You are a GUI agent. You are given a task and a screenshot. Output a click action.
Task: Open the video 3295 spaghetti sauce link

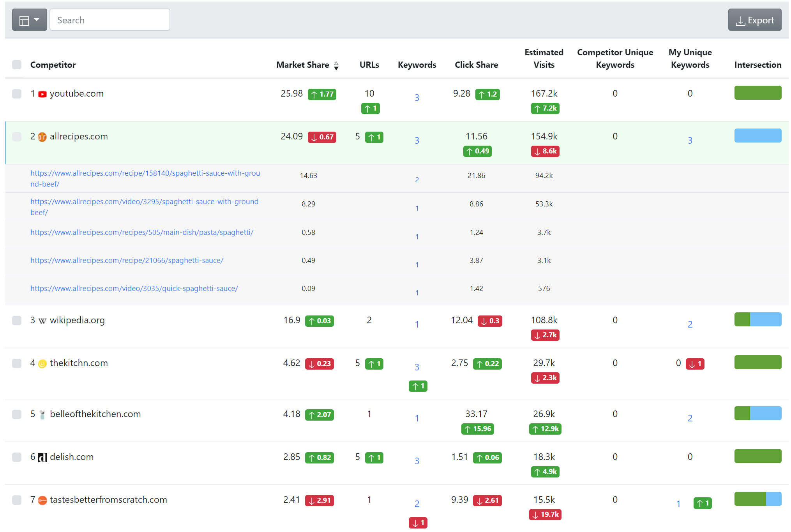(146, 207)
